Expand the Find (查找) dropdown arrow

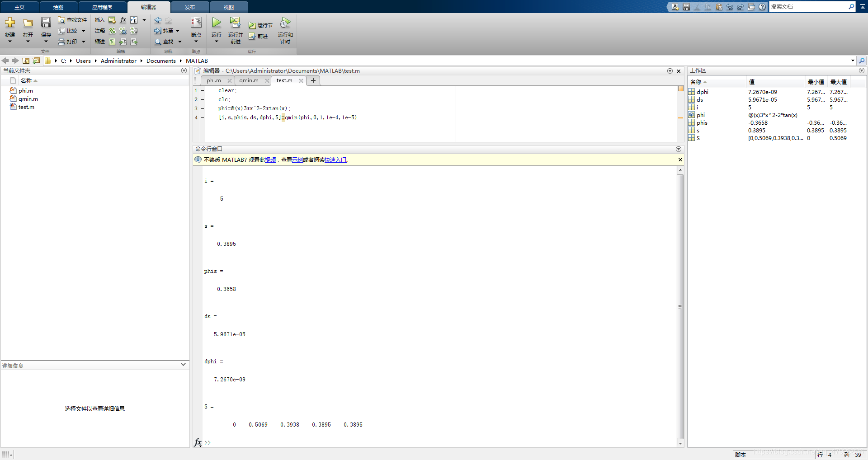180,42
